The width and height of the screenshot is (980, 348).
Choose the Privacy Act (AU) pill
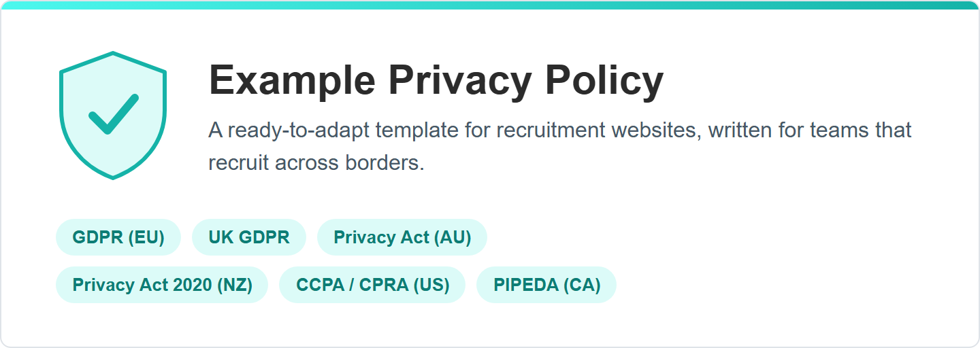tap(402, 237)
